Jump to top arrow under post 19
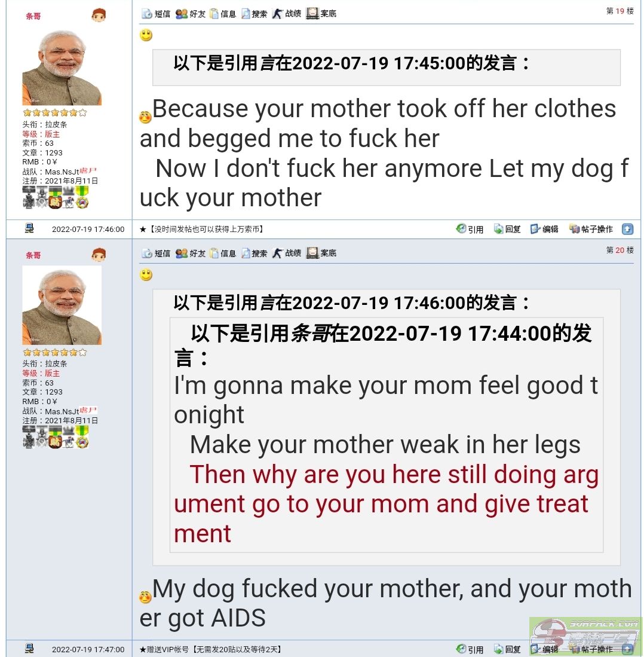The width and height of the screenshot is (644, 657). (627, 229)
